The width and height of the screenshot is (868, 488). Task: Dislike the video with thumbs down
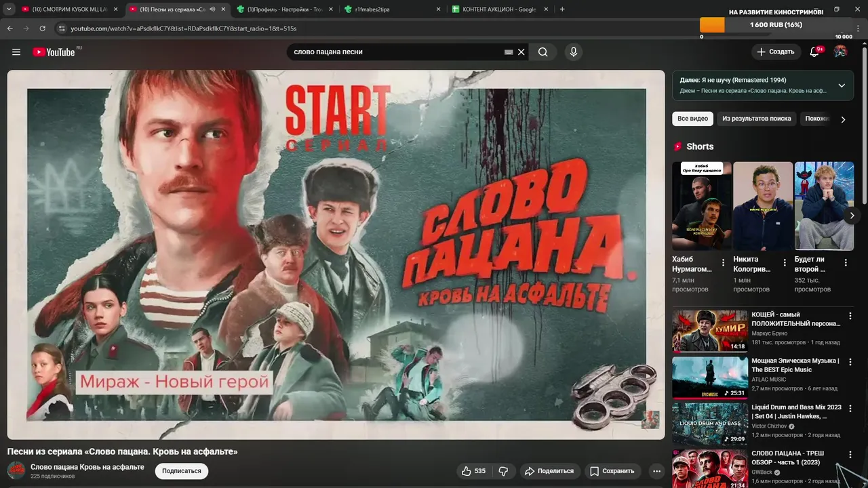tap(503, 471)
